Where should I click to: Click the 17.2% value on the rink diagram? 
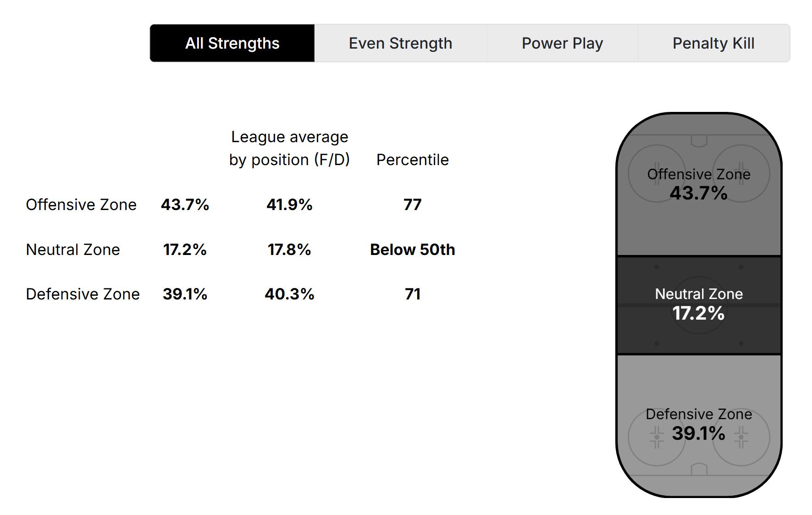point(699,314)
